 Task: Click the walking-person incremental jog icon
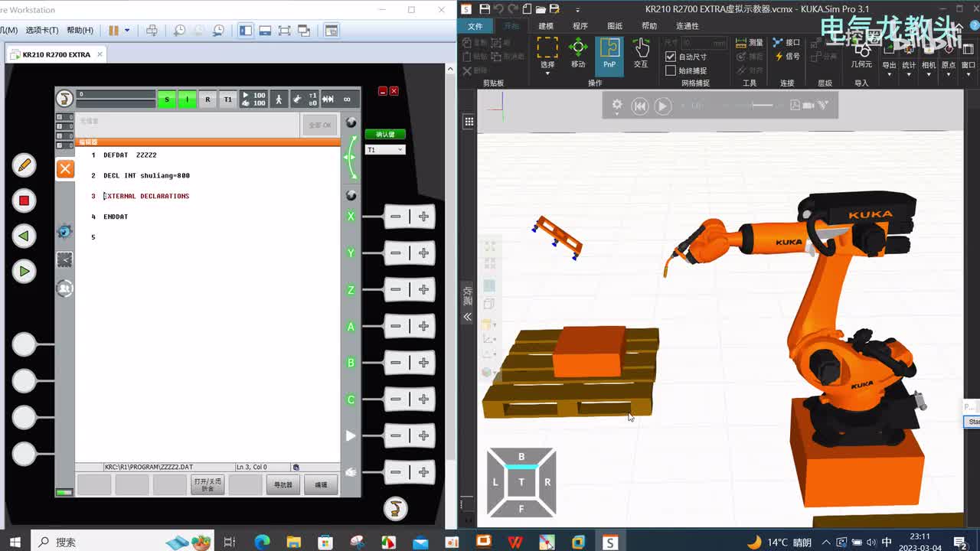click(x=279, y=99)
